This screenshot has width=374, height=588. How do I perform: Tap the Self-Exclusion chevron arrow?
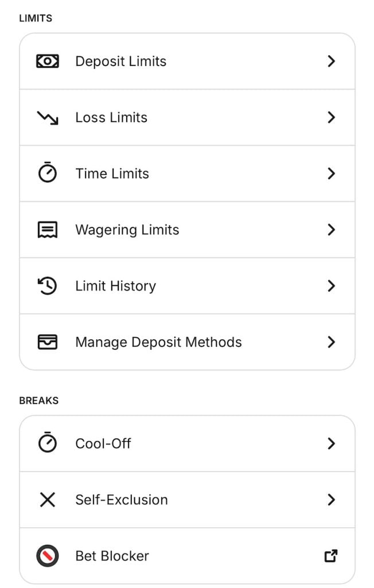331,500
